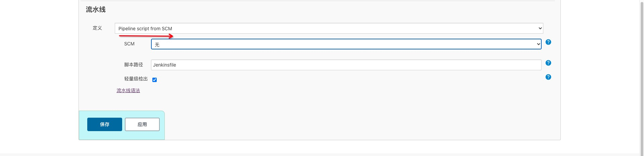This screenshot has height=156, width=644.
Task: Click the 轻量级检出 label text
Action: (136, 79)
